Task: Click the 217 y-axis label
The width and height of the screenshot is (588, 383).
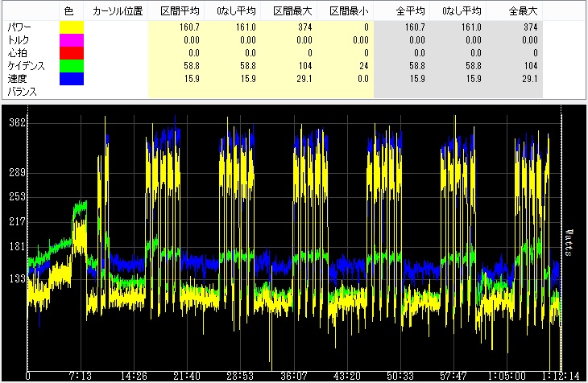Action: point(17,221)
